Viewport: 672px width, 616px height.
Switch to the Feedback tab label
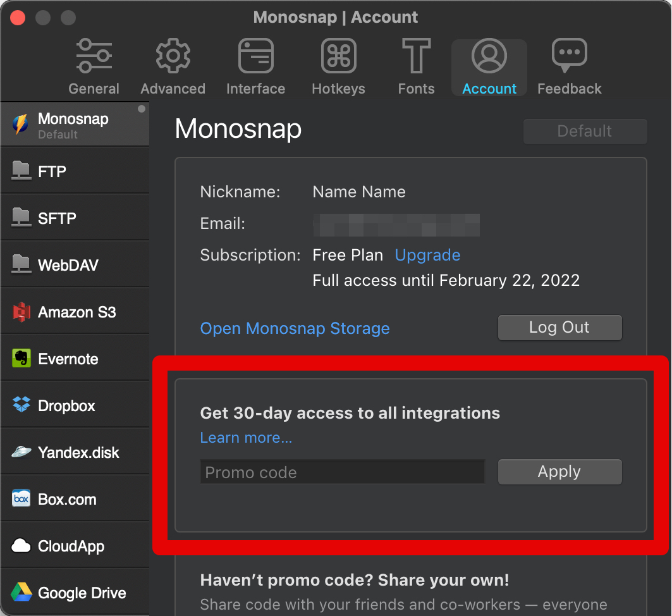pos(569,89)
